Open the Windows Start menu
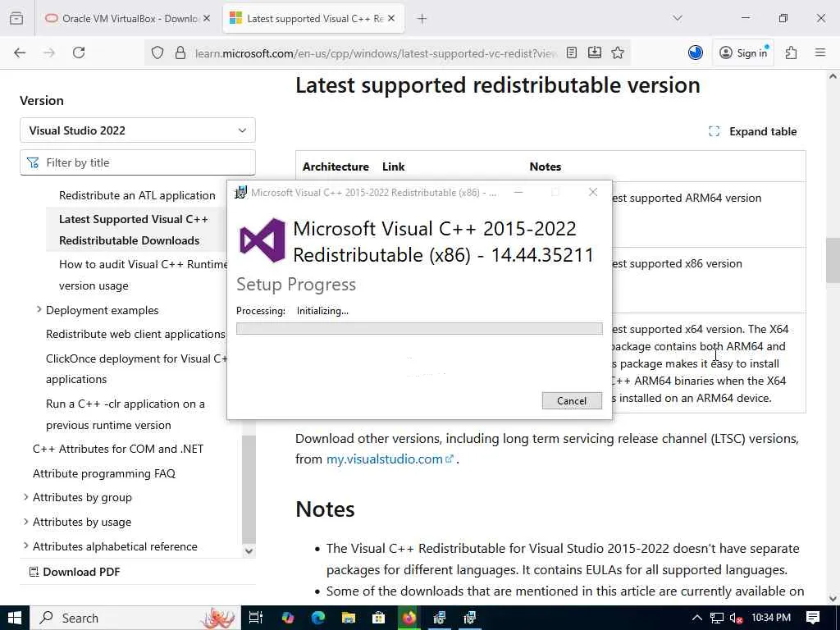 pos(15,618)
